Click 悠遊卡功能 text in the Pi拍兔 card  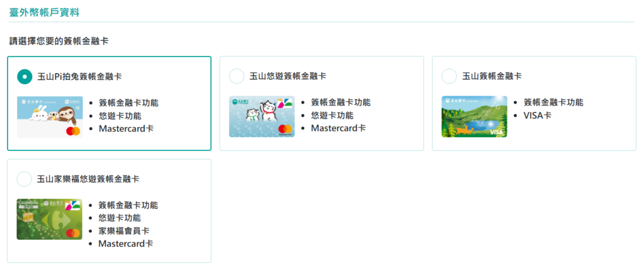[120, 116]
